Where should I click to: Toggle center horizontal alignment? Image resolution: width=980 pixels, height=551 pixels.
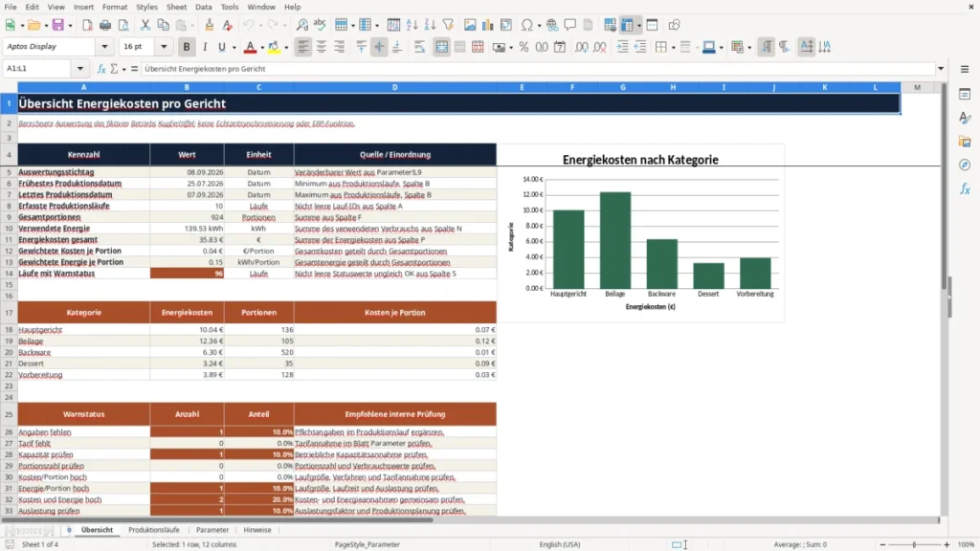322,47
